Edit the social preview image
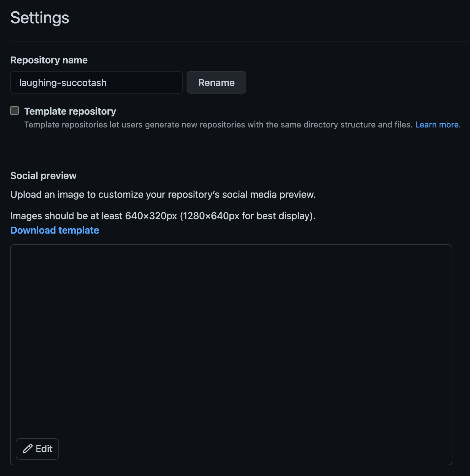The image size is (470, 476). 37,449
